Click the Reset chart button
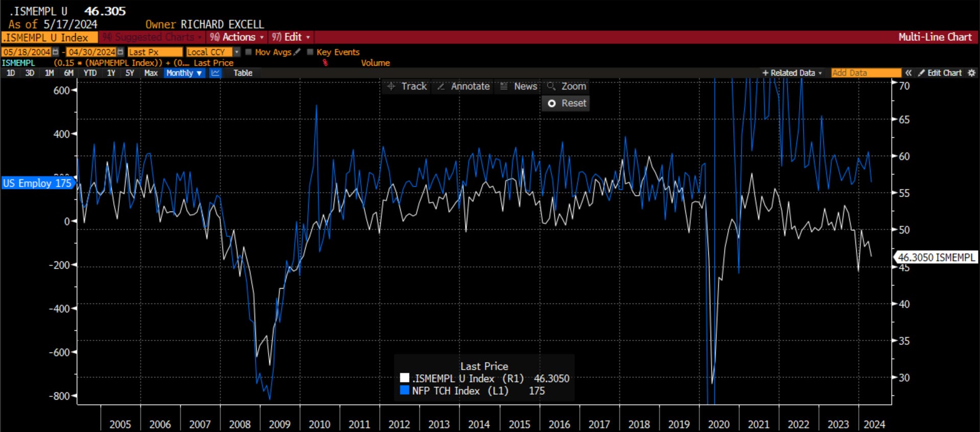The height and width of the screenshot is (432, 980). 567,103
